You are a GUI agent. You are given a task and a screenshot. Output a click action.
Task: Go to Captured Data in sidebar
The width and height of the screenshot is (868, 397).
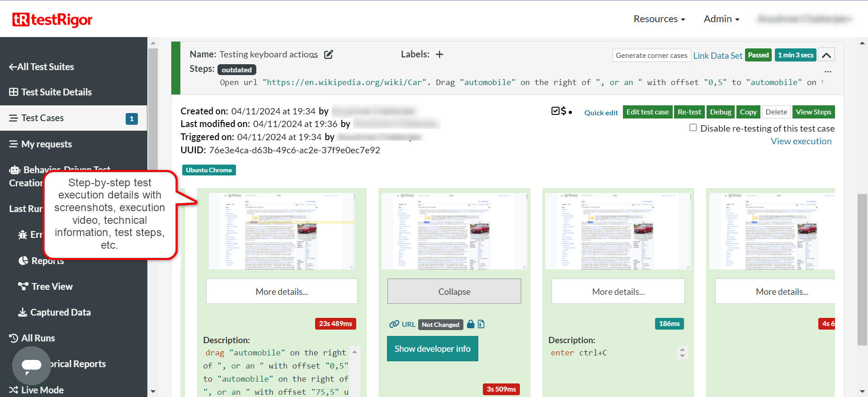tap(60, 312)
